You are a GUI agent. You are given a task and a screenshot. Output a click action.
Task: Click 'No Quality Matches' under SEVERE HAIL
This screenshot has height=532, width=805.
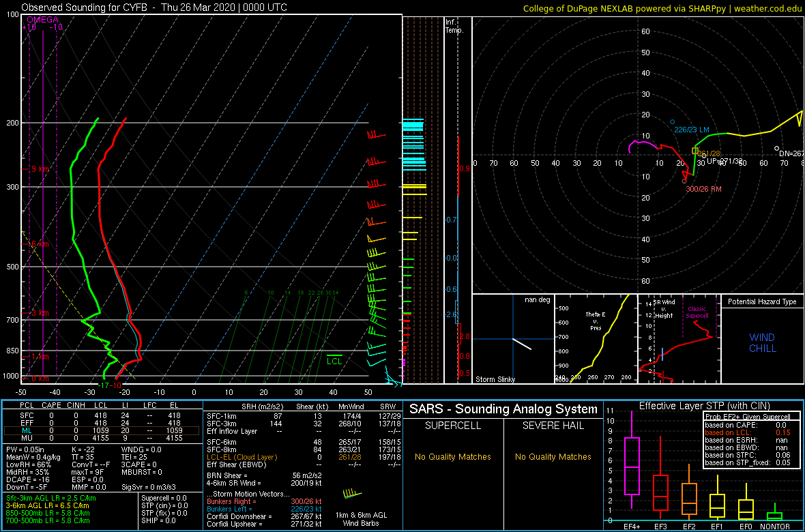(553, 456)
